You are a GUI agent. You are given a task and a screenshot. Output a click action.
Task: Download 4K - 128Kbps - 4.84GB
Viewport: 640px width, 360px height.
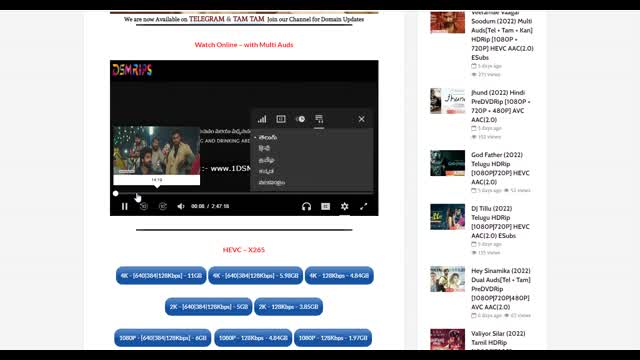click(339, 276)
